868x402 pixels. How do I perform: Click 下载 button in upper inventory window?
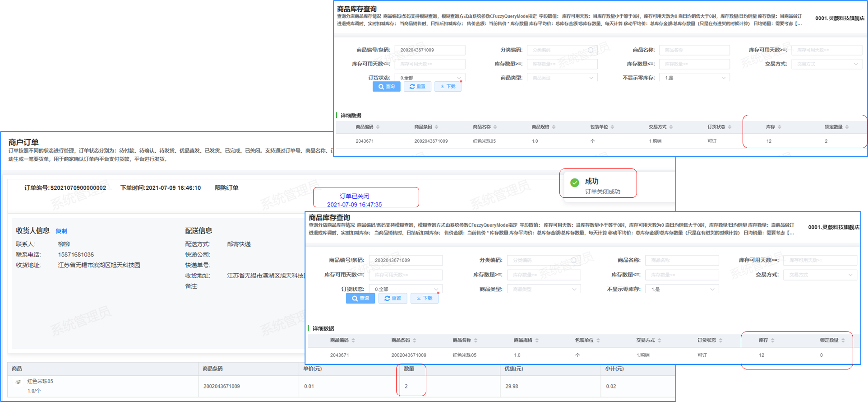coord(448,87)
